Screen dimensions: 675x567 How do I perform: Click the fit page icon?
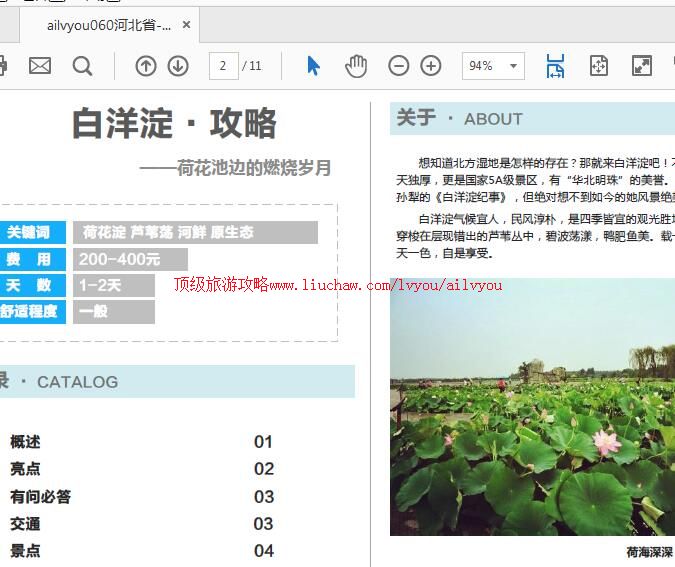click(598, 66)
